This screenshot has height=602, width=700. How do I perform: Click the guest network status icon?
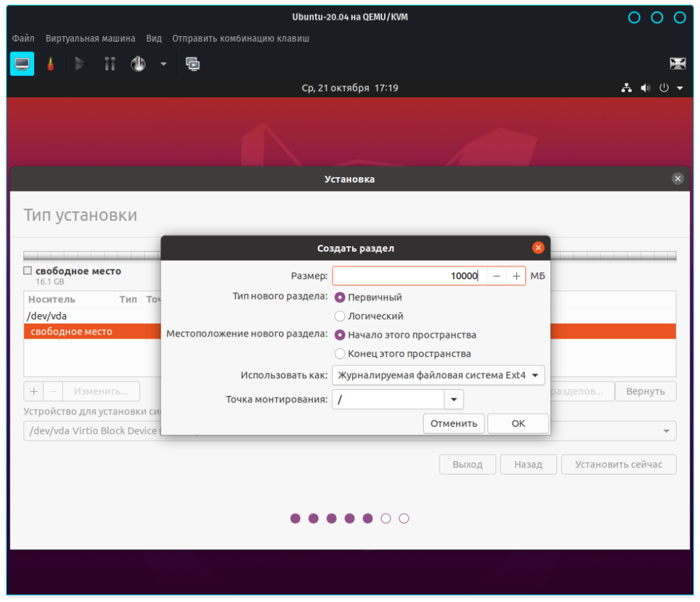tap(626, 88)
